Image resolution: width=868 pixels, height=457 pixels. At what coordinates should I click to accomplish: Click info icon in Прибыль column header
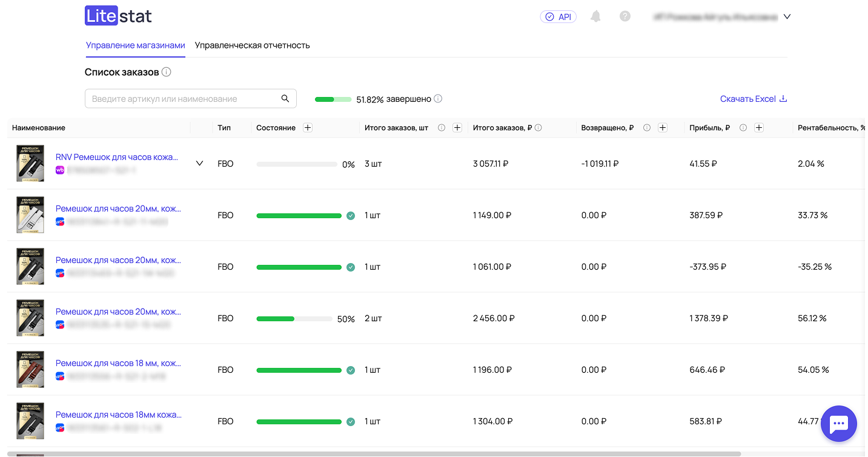743,128
